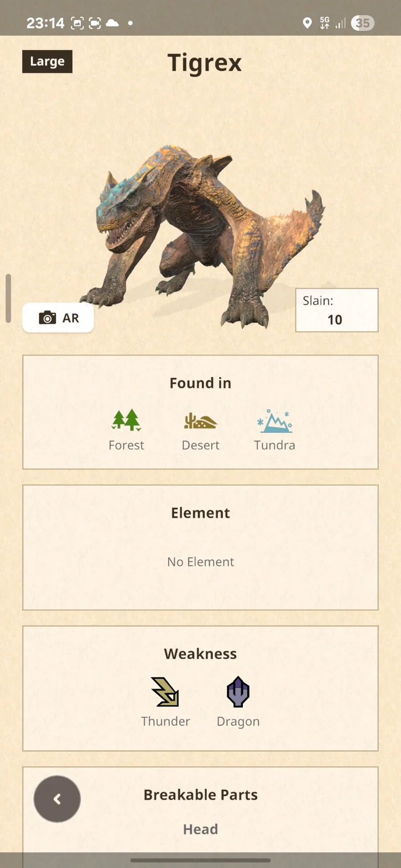Tap the camera icon beside AR
This screenshot has height=868, width=401.
[x=47, y=318]
